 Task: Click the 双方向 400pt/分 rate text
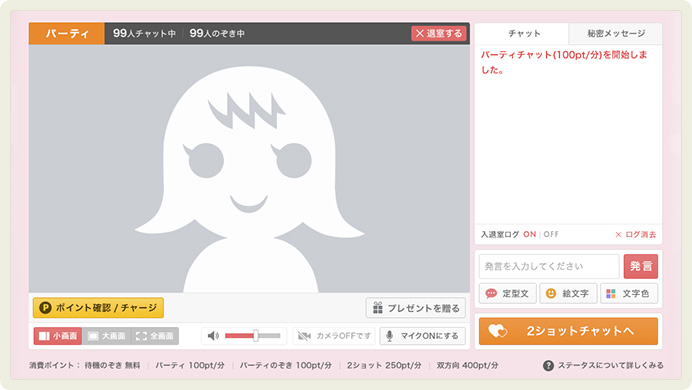point(467,365)
